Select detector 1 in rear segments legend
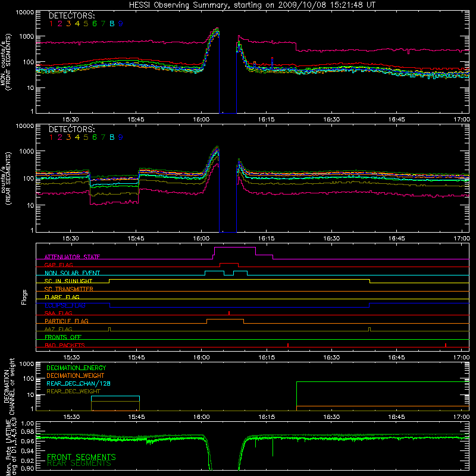Screen dimensions: 476x476 [x=51, y=137]
